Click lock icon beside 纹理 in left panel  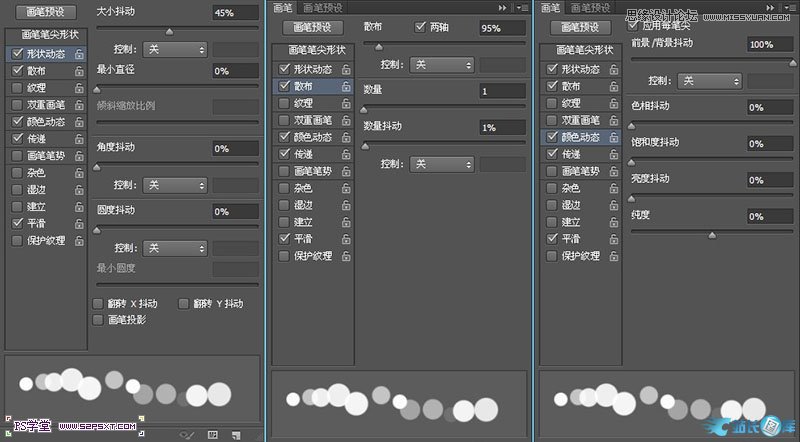(79, 88)
